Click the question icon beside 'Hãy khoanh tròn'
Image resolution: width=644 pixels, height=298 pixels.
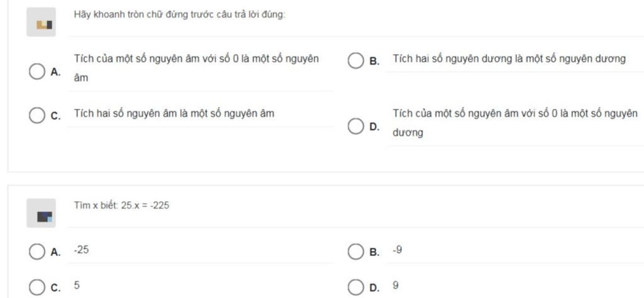(x=41, y=22)
